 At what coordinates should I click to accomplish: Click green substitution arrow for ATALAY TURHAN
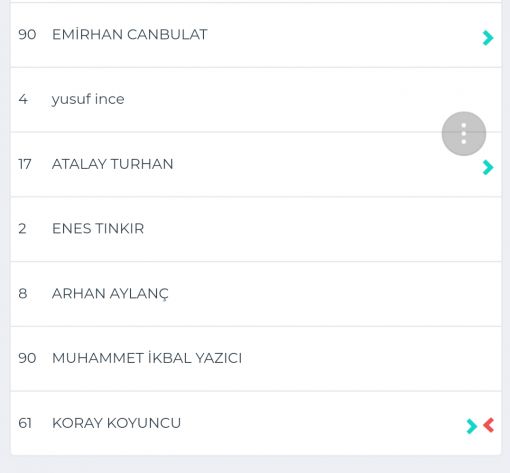coord(488,167)
